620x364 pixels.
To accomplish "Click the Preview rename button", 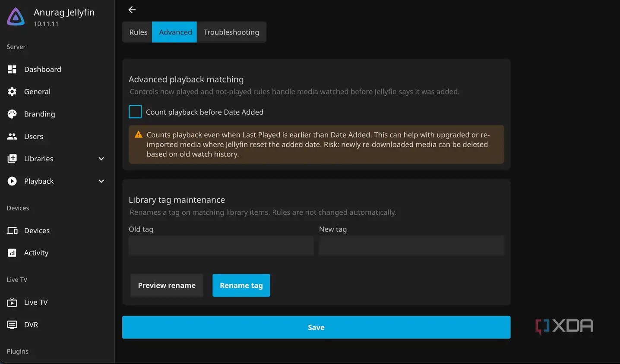I will pos(167,286).
